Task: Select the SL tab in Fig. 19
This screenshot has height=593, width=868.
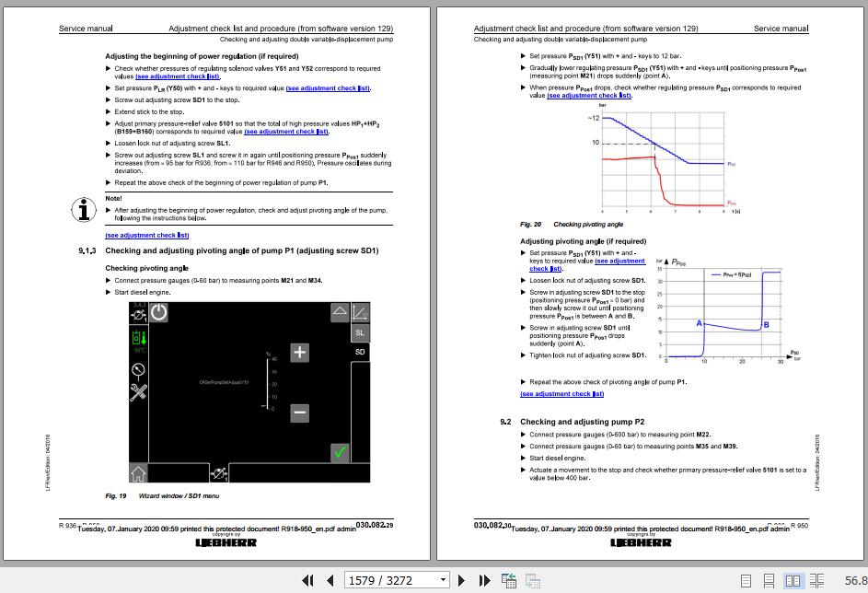Action: (360, 332)
